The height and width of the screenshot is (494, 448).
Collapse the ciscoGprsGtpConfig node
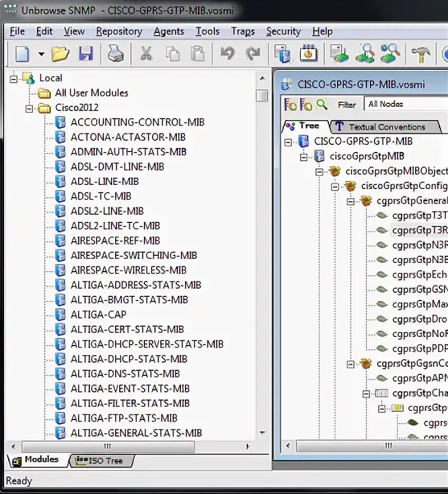click(x=335, y=186)
